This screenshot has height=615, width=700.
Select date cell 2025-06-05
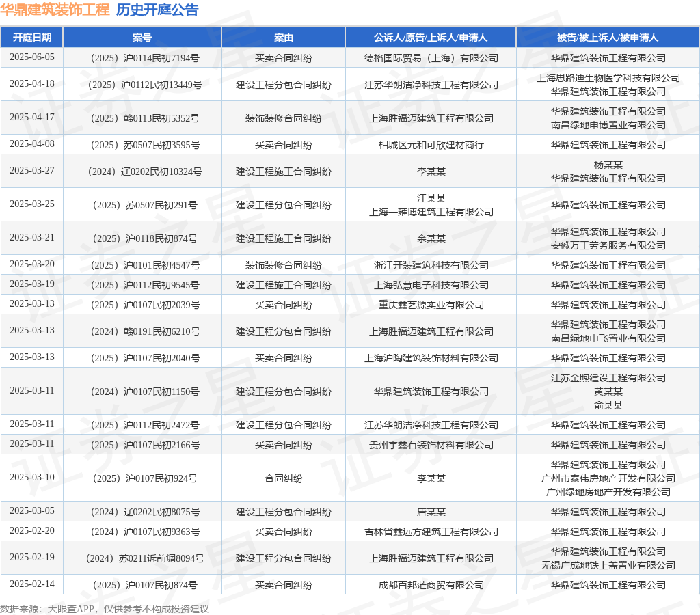click(x=32, y=57)
